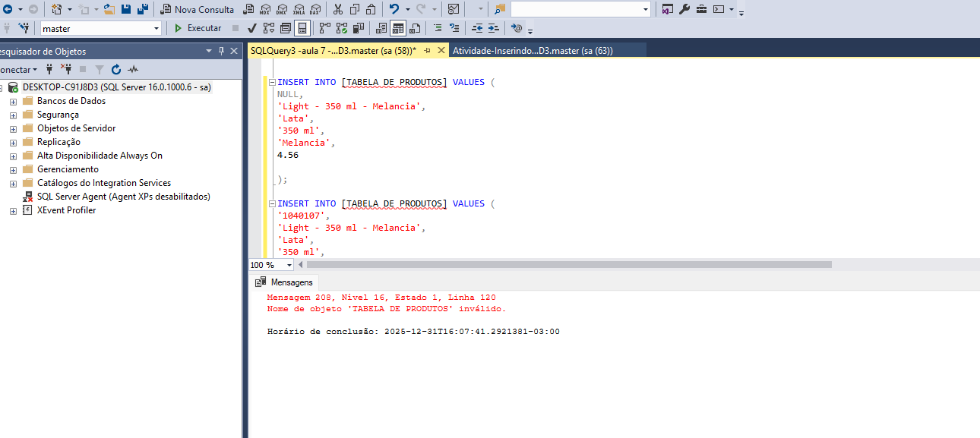Open the master database dropdown

coord(156,28)
